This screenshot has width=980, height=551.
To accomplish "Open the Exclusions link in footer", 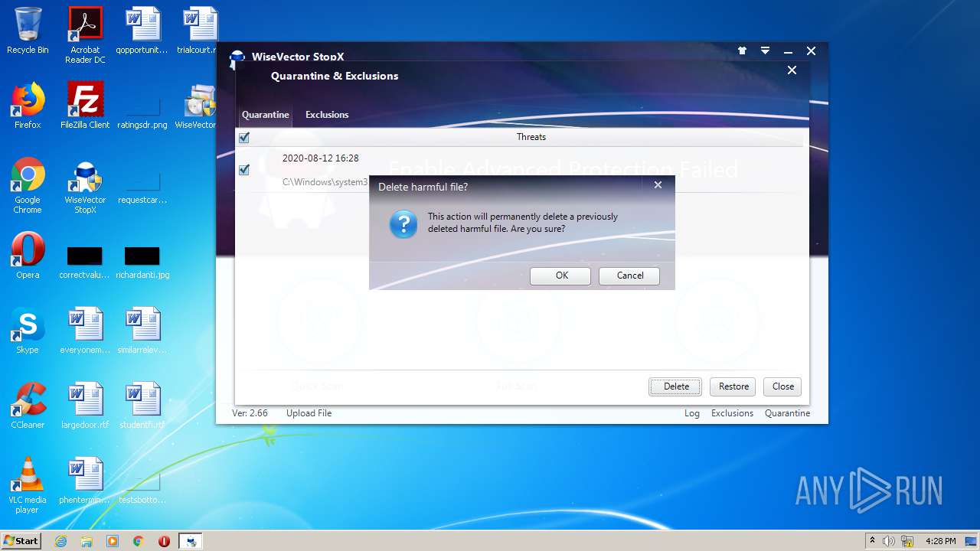I will (733, 413).
